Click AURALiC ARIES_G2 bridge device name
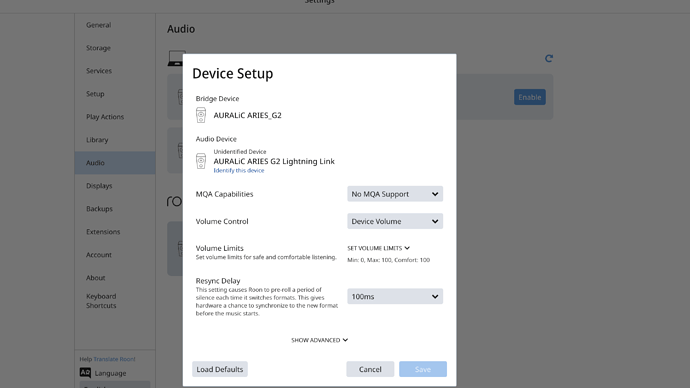This screenshot has height=388, width=690. pyautogui.click(x=247, y=115)
